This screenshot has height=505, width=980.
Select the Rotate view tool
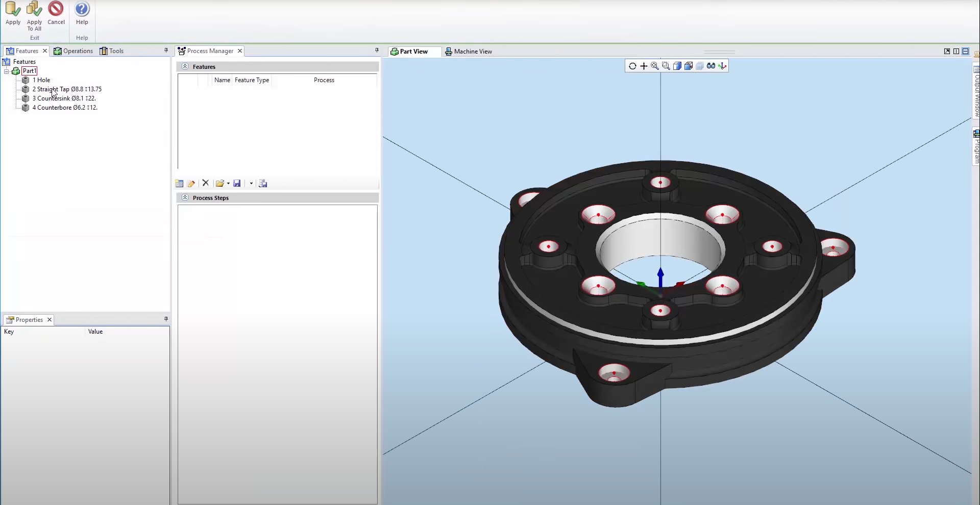632,66
